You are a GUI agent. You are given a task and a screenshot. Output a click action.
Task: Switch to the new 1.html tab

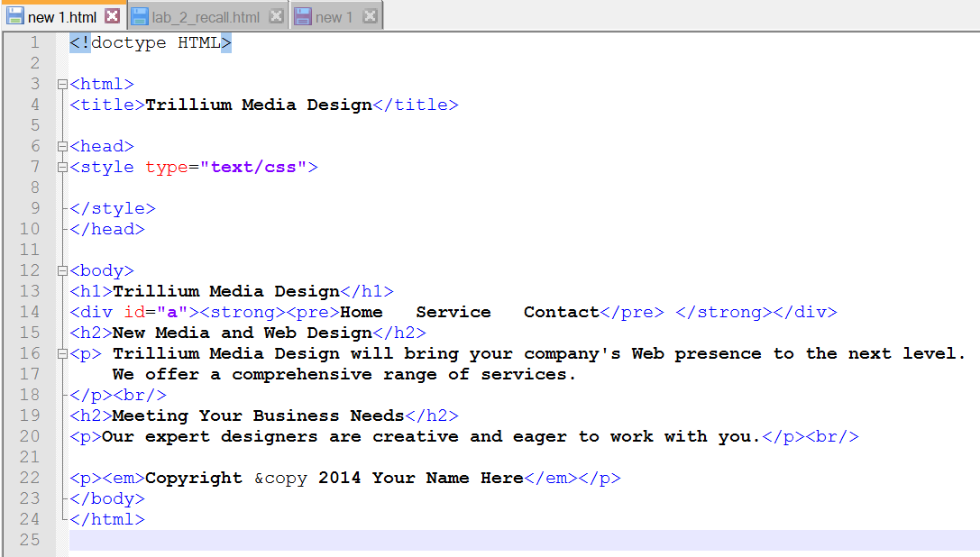click(x=62, y=17)
